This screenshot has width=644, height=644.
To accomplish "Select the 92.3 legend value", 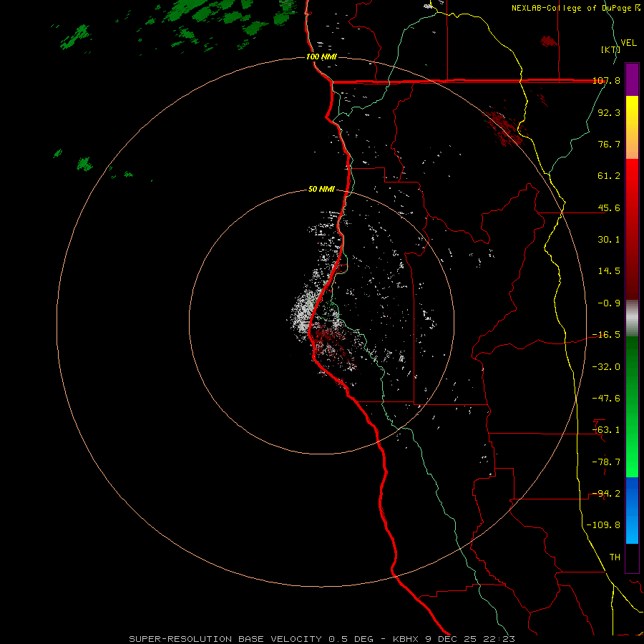I will [609, 112].
